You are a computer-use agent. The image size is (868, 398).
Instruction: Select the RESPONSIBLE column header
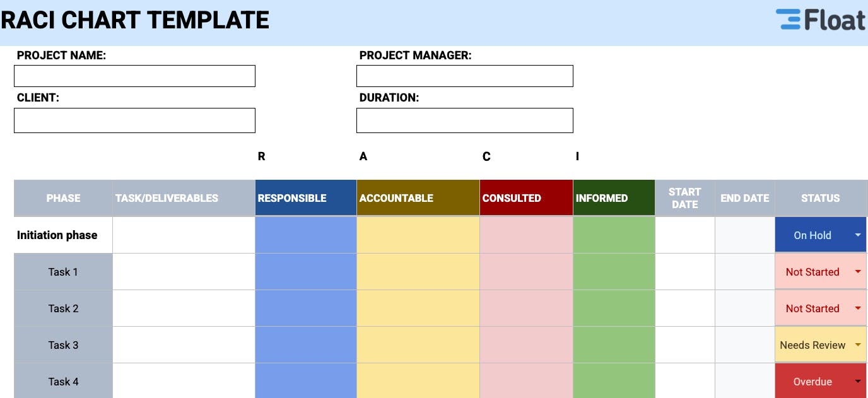click(306, 198)
